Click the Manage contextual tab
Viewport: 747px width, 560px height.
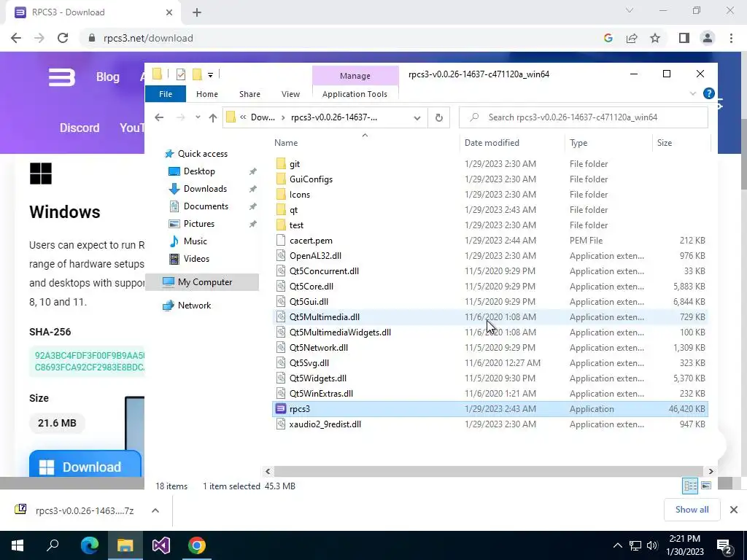(x=355, y=76)
